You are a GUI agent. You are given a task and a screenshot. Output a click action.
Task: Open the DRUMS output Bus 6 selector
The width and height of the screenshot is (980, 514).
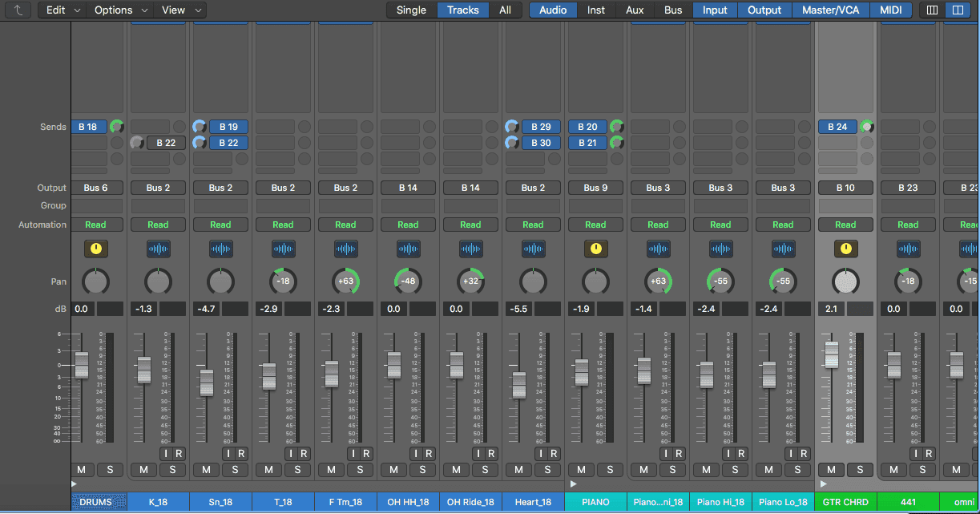95,188
